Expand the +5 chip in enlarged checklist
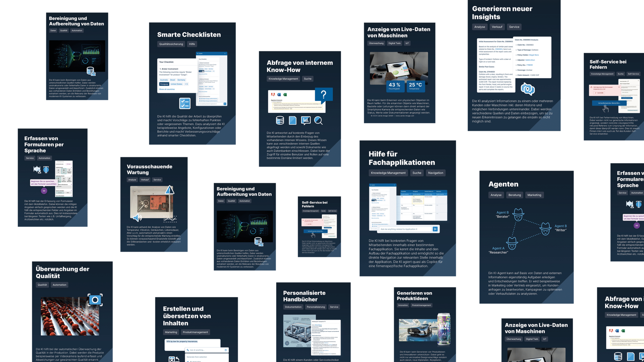644x362 pixels. (x=186, y=84)
